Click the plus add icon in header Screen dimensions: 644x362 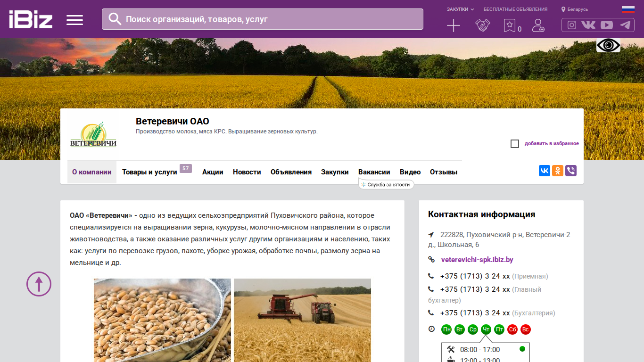coord(454,25)
